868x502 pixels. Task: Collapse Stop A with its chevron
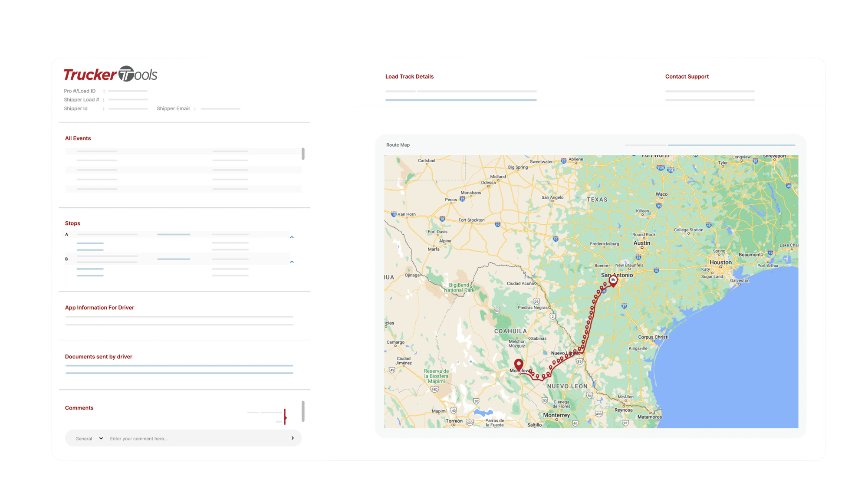coord(292,237)
